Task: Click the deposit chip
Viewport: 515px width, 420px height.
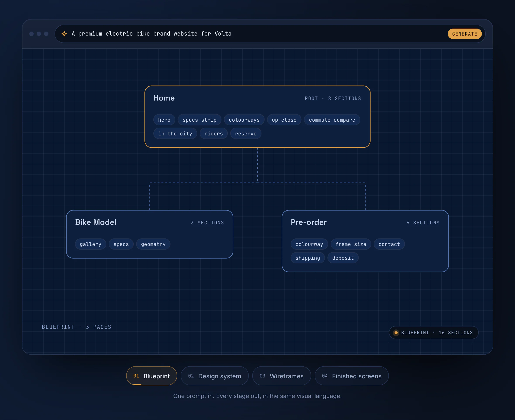Action: click(x=343, y=258)
